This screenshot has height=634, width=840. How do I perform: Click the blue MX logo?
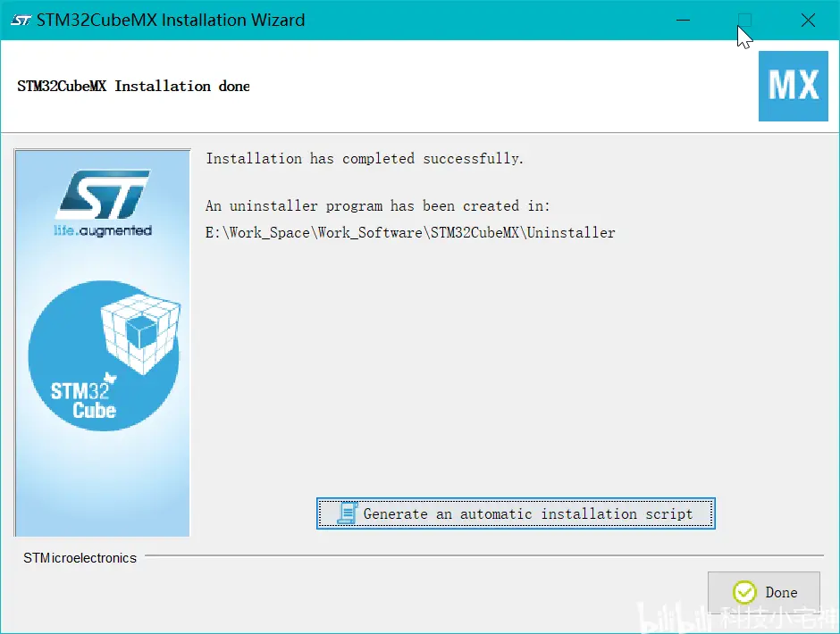point(793,86)
